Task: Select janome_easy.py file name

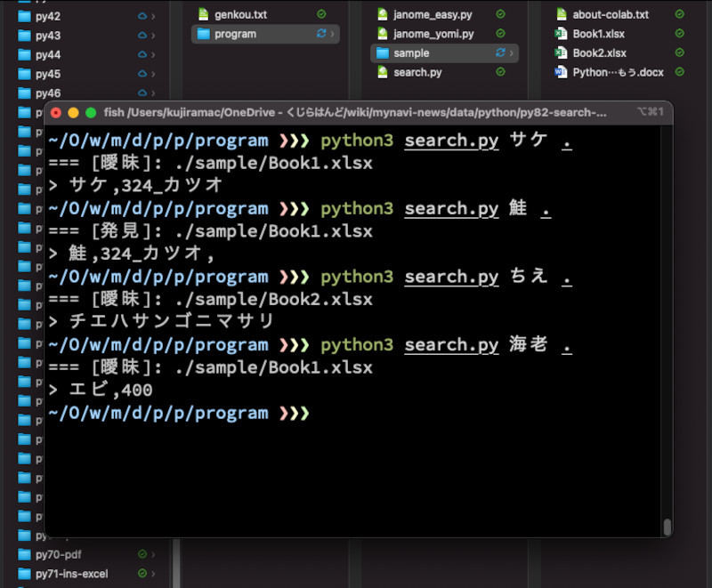Action: coord(433,15)
